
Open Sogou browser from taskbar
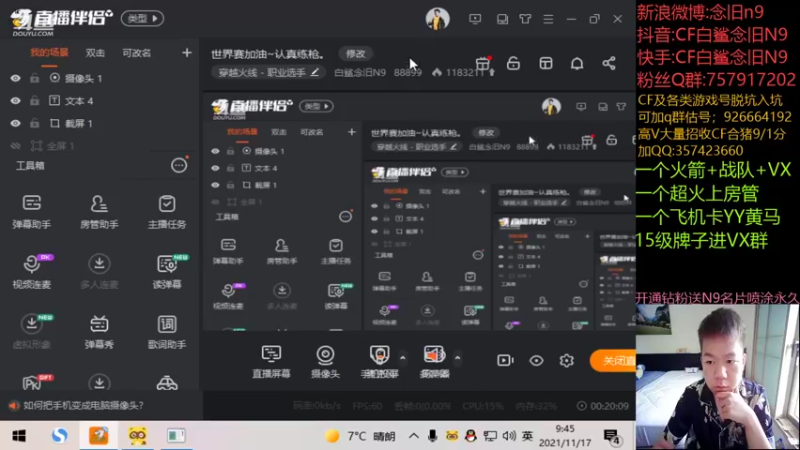point(59,436)
